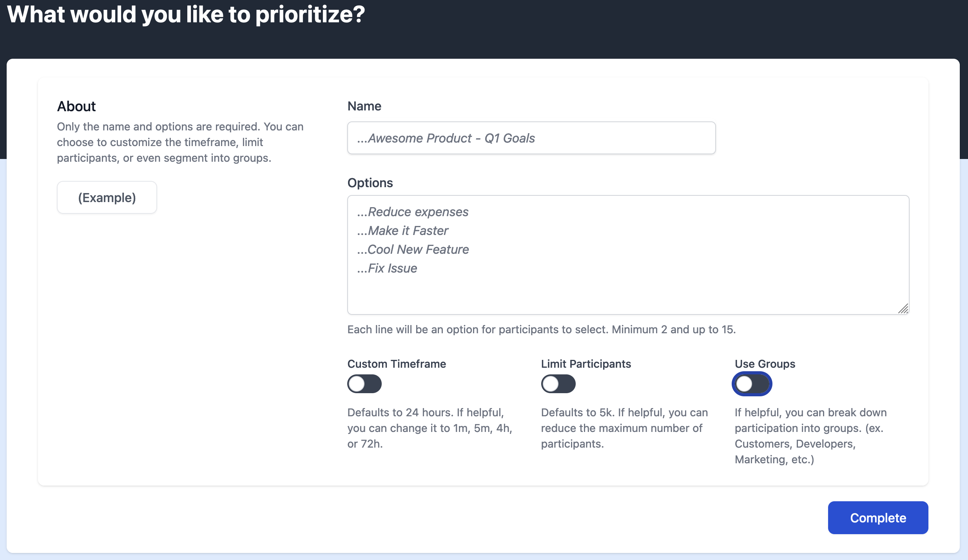The image size is (968, 560).
Task: Click the "Options" field label
Action: [x=370, y=183]
